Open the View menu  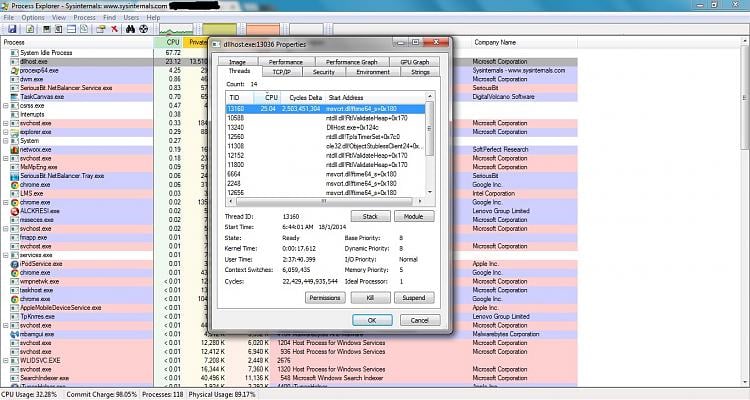pyautogui.click(x=59, y=17)
